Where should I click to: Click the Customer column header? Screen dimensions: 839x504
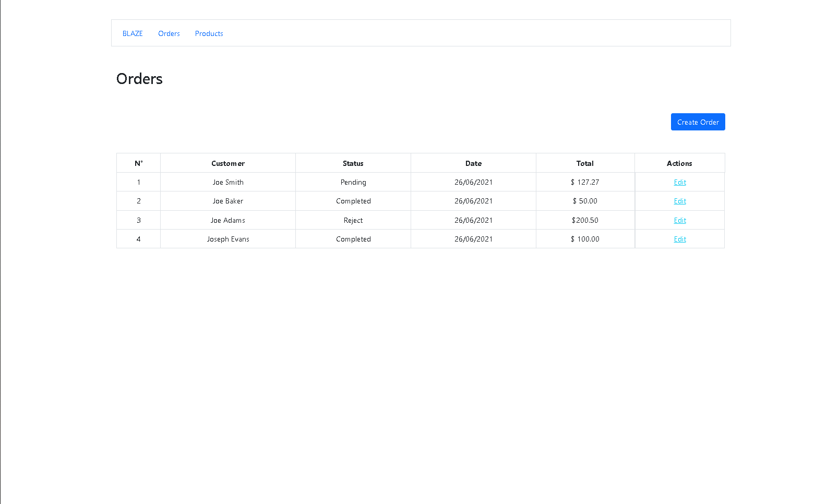pos(228,163)
